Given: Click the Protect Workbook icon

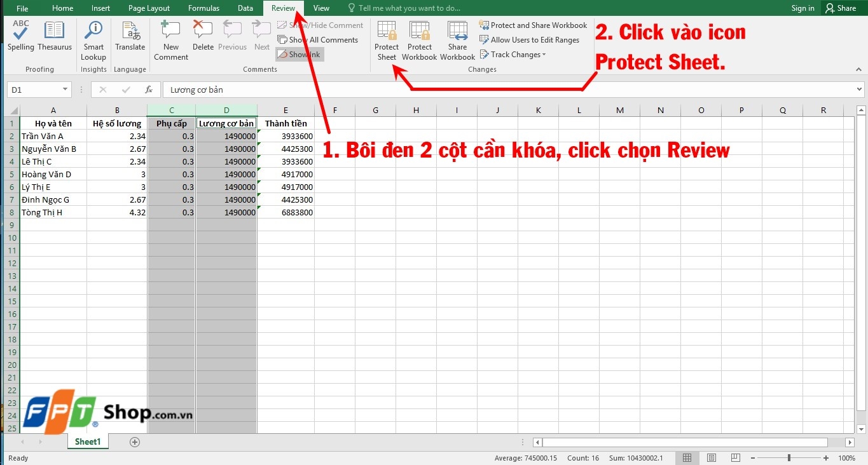Looking at the screenshot, I should click(x=419, y=39).
